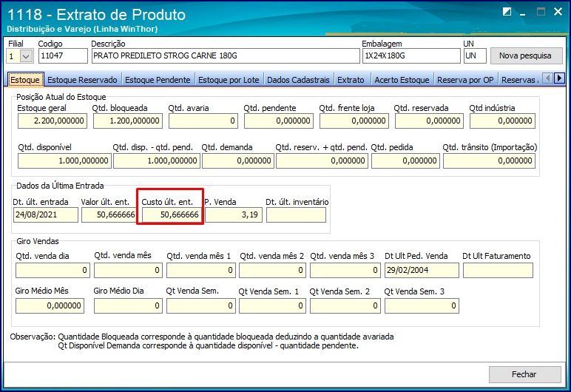Click the Valor últ. ent. field
The width and height of the screenshot is (571, 392).
pos(109,215)
